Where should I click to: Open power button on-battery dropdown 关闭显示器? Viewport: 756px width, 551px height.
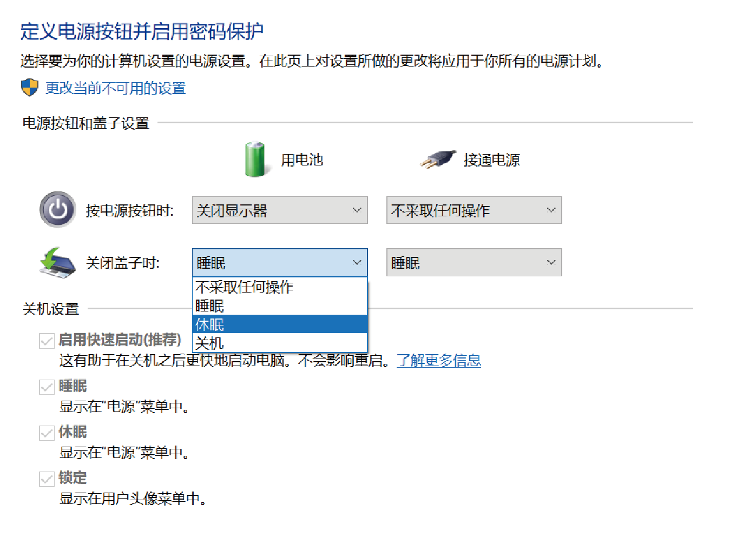[x=279, y=210]
